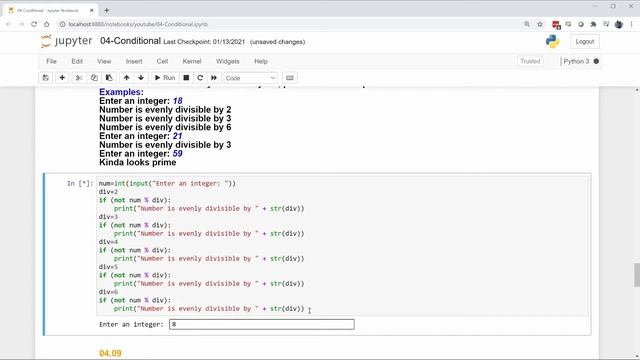Rename notebook by clicking 04-Conditional title

click(x=130, y=41)
